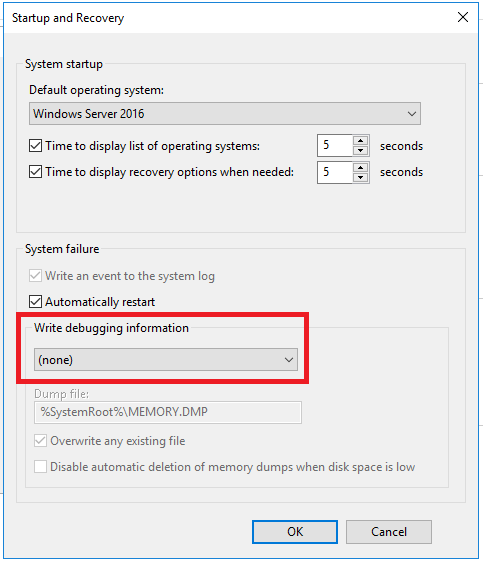Open the Default operating system dropdown
This screenshot has height=562, width=483.
click(225, 114)
